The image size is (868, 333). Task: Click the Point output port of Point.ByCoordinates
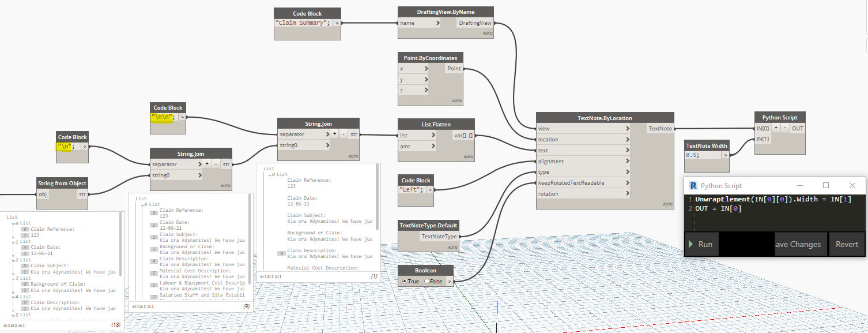[x=454, y=68]
